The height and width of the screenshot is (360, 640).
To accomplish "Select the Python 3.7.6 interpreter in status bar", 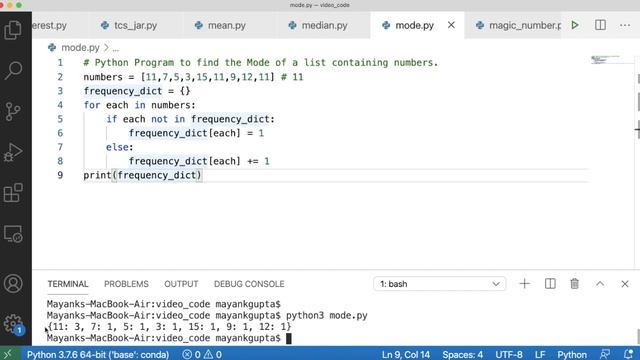I will (98, 354).
